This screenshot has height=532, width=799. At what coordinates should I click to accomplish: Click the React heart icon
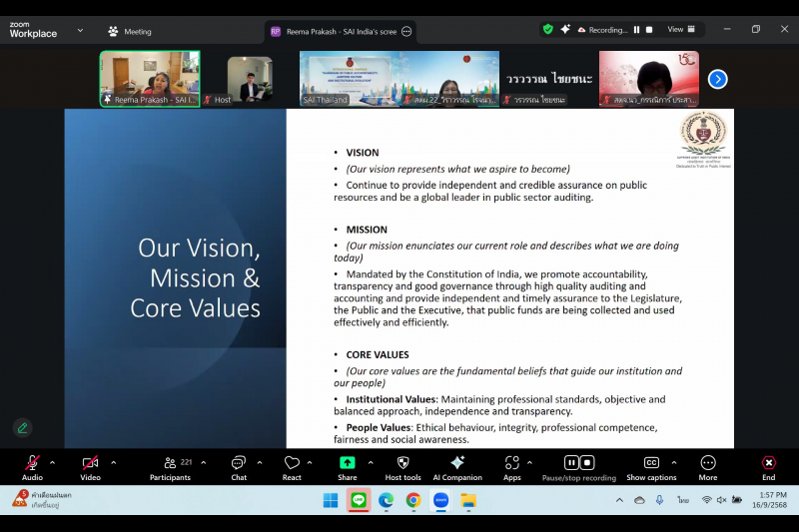click(x=292, y=463)
